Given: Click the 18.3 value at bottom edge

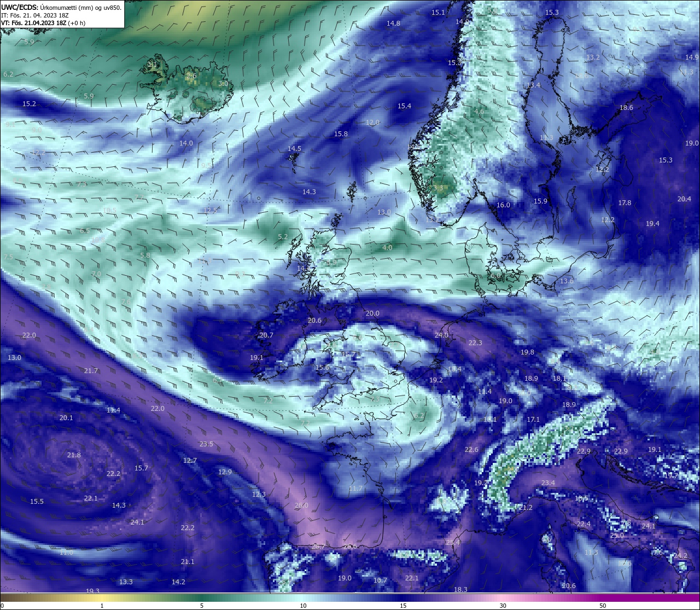Looking at the screenshot, I should [460, 590].
